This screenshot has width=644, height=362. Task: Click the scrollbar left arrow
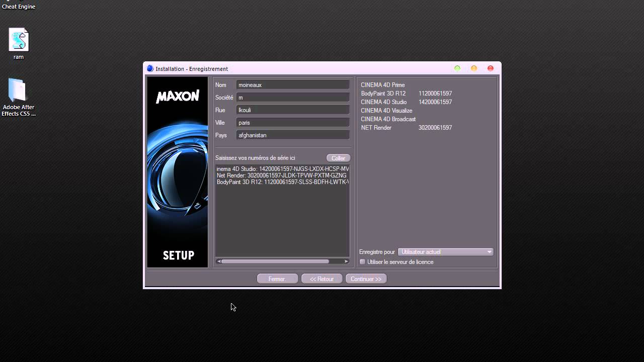[218, 261]
